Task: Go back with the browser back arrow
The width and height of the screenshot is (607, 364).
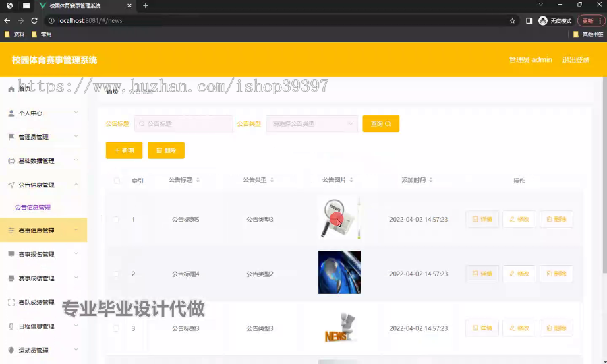Action: [7, 20]
